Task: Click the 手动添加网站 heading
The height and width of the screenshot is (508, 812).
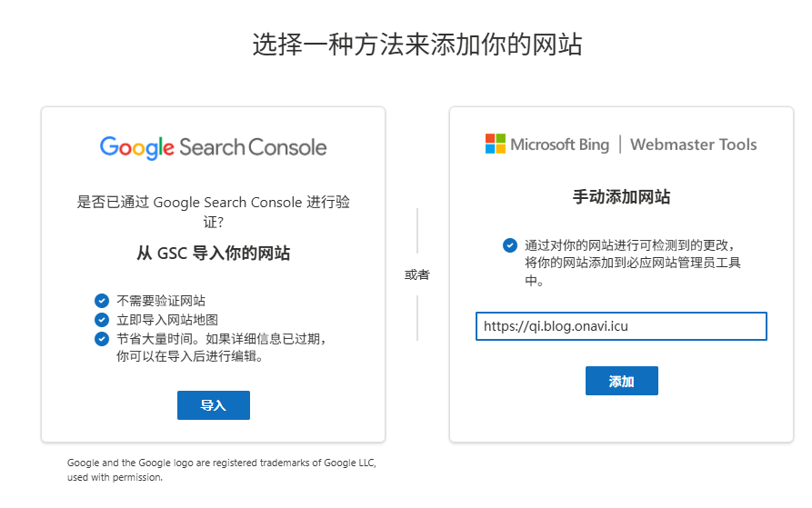Action: pos(621,197)
